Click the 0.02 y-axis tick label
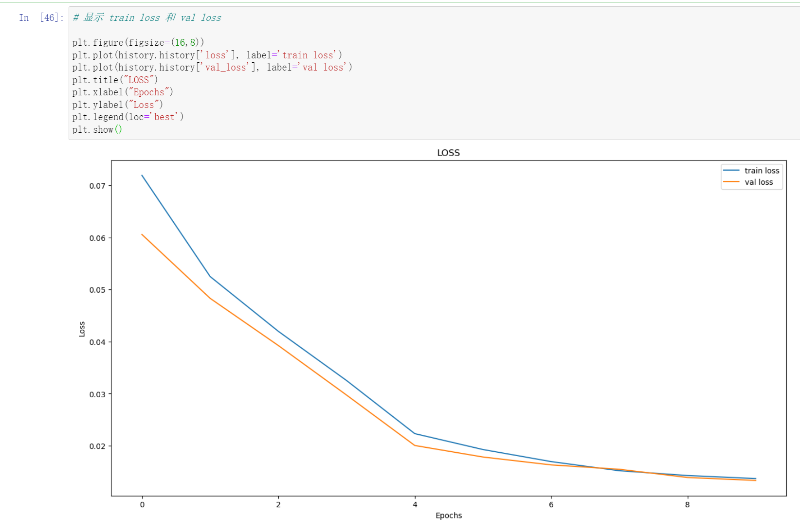Image resolution: width=800 pixels, height=532 pixels. pyautogui.click(x=97, y=446)
